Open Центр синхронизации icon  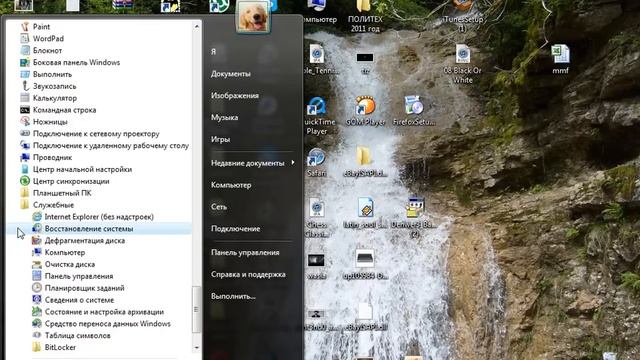tap(25, 180)
